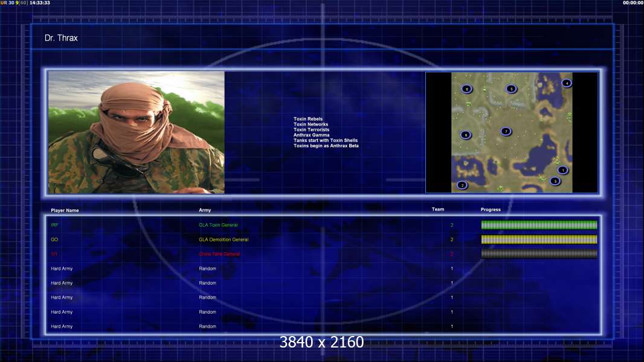Click the Anthrax Gamma ability text
The width and height of the screenshot is (644, 362).
311,135
